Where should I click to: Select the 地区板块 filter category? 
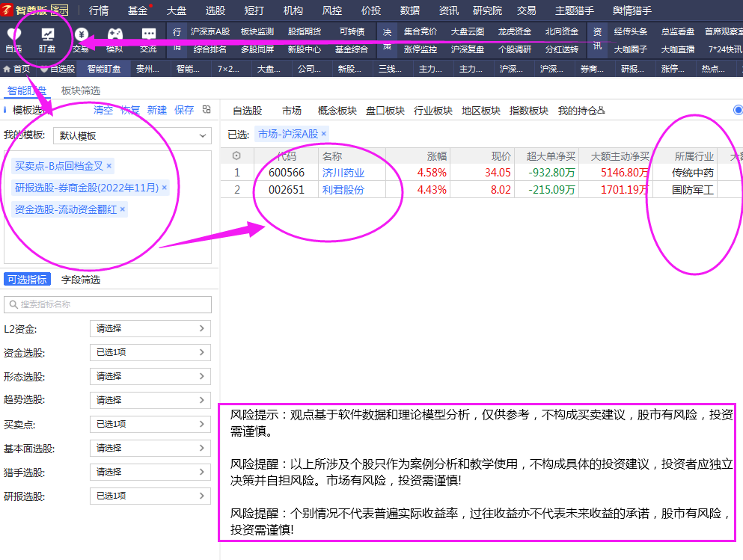click(480, 111)
